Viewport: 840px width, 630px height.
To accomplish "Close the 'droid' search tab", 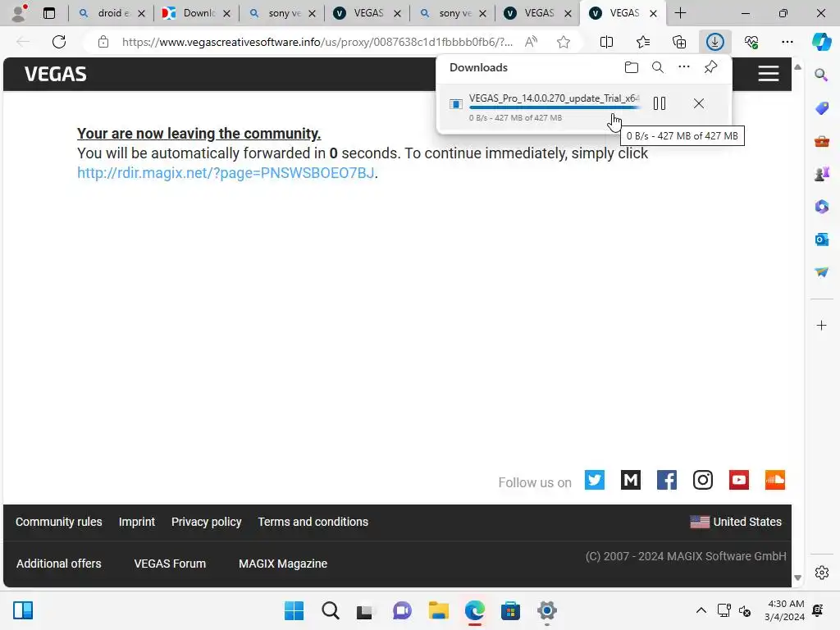I will click(x=141, y=14).
